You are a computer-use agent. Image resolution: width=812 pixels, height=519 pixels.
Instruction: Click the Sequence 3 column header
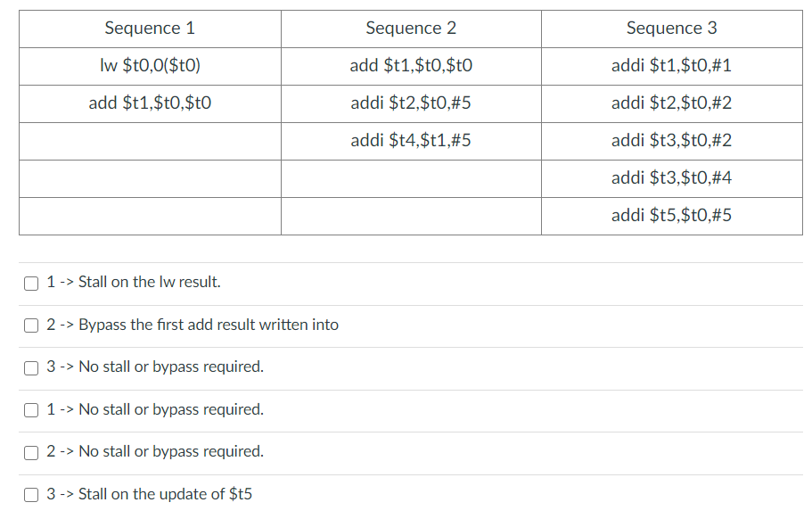pos(672,29)
